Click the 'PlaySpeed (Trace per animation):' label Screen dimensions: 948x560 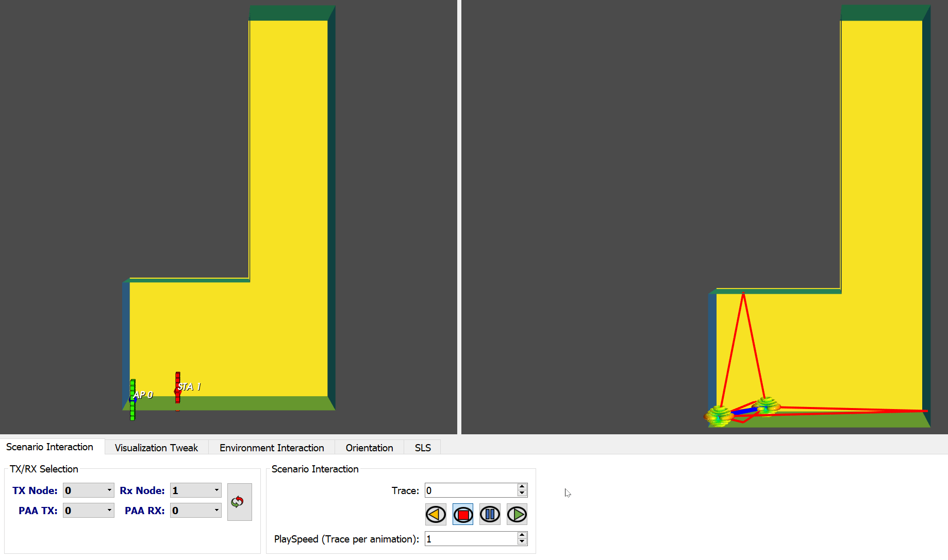346,539
